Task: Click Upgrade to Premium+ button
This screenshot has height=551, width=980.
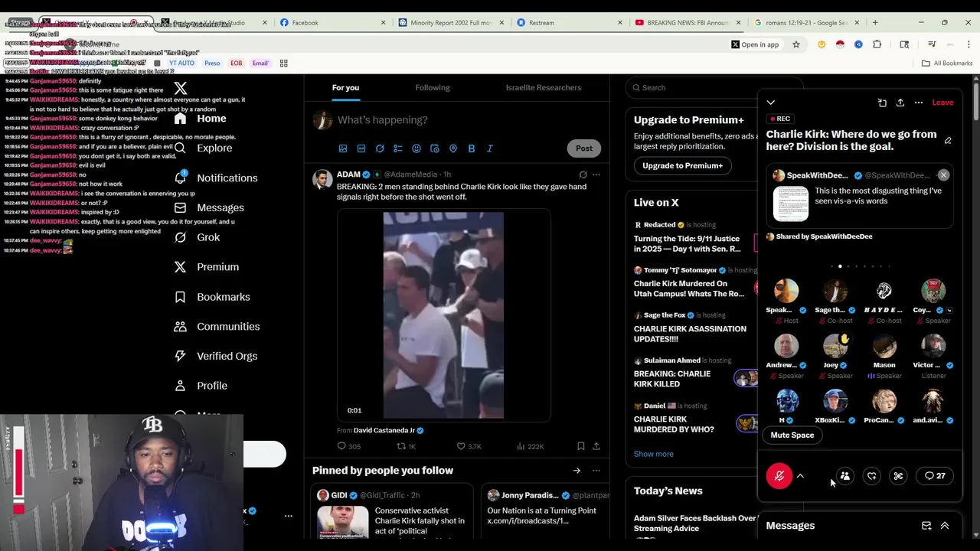Action: click(682, 165)
